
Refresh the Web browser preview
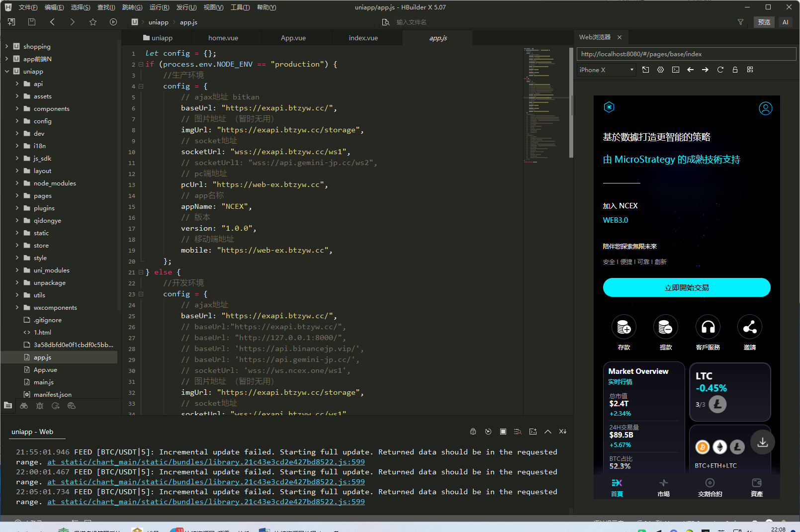pyautogui.click(x=720, y=70)
